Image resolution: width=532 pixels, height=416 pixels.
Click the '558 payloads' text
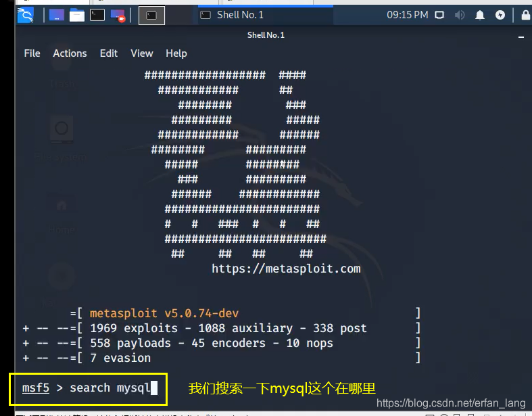(130, 343)
